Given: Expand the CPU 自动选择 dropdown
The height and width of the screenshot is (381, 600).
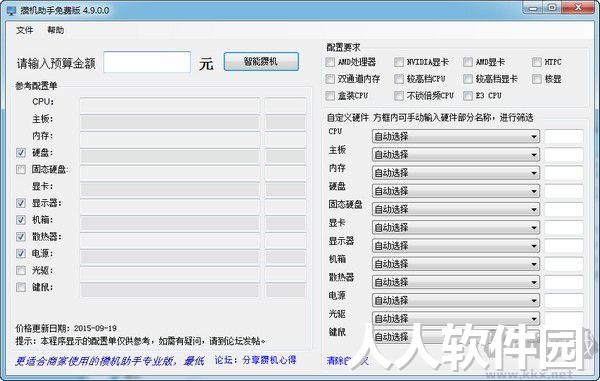Looking at the screenshot, I should point(456,137).
